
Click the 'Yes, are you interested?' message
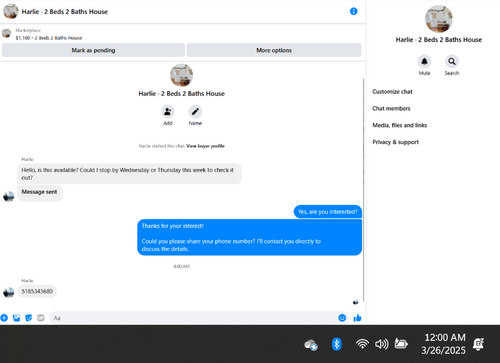(328, 212)
